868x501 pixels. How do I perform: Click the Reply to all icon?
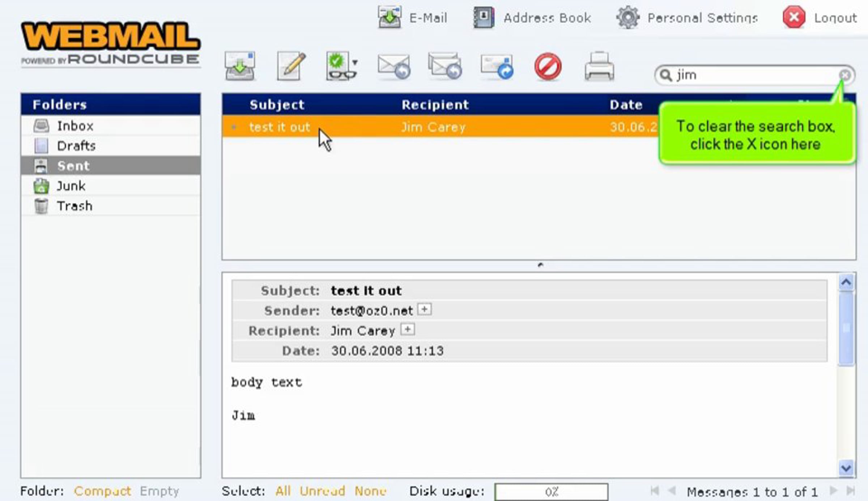[445, 66]
